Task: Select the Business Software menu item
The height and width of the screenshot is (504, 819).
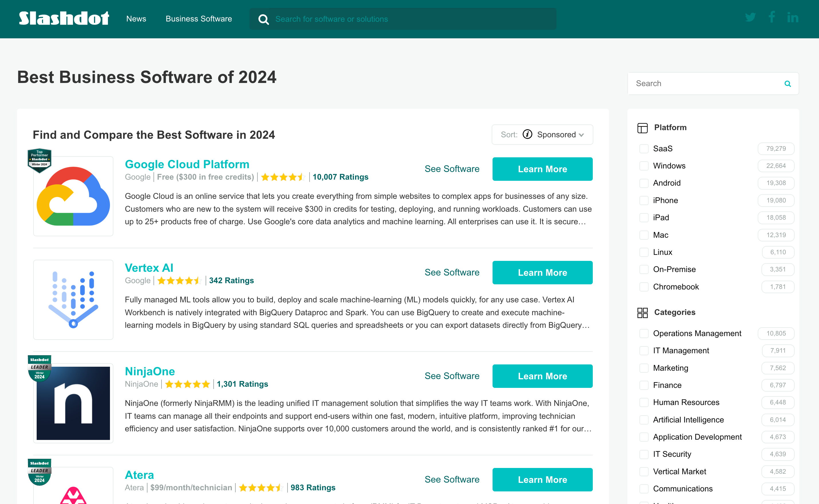Action: pyautogui.click(x=199, y=19)
